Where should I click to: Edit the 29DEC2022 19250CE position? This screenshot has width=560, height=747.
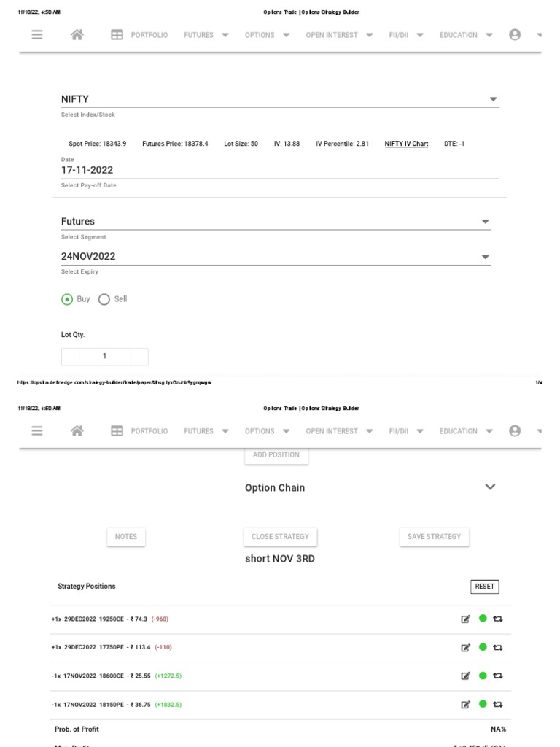pos(466,619)
